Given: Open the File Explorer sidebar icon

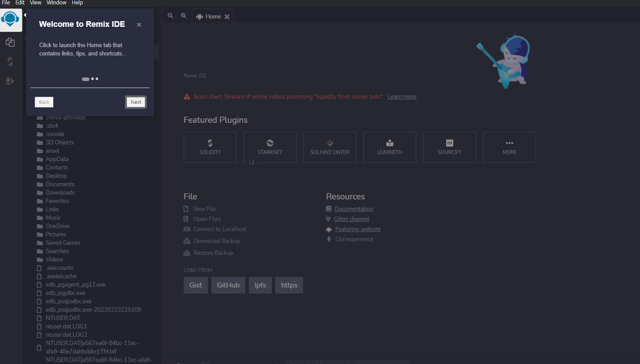Looking at the screenshot, I should pos(10,42).
